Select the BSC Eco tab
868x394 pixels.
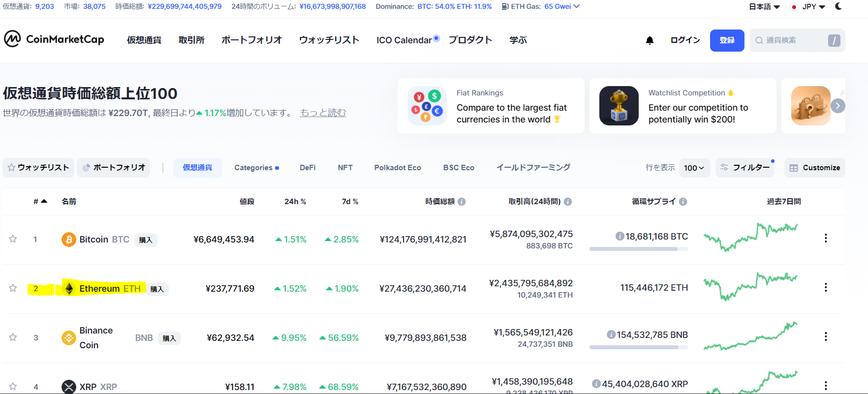pos(459,168)
